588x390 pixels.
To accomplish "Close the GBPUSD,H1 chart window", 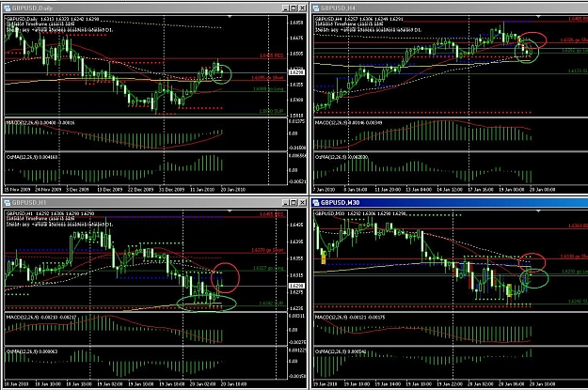I will pyautogui.click(x=302, y=203).
